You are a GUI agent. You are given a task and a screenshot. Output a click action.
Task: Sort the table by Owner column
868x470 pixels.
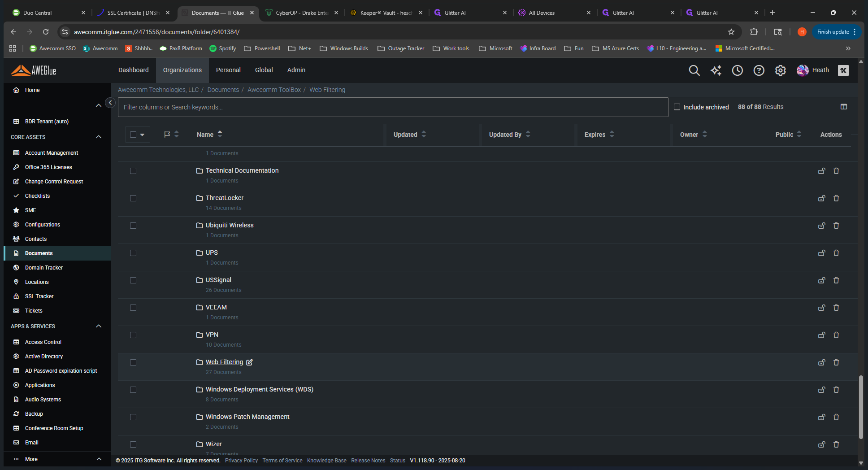[x=694, y=135]
